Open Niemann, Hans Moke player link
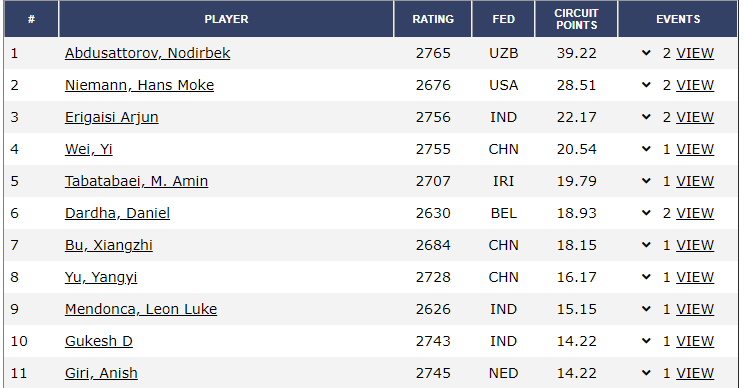Viewport: 744px width, 388px height. coord(140,85)
